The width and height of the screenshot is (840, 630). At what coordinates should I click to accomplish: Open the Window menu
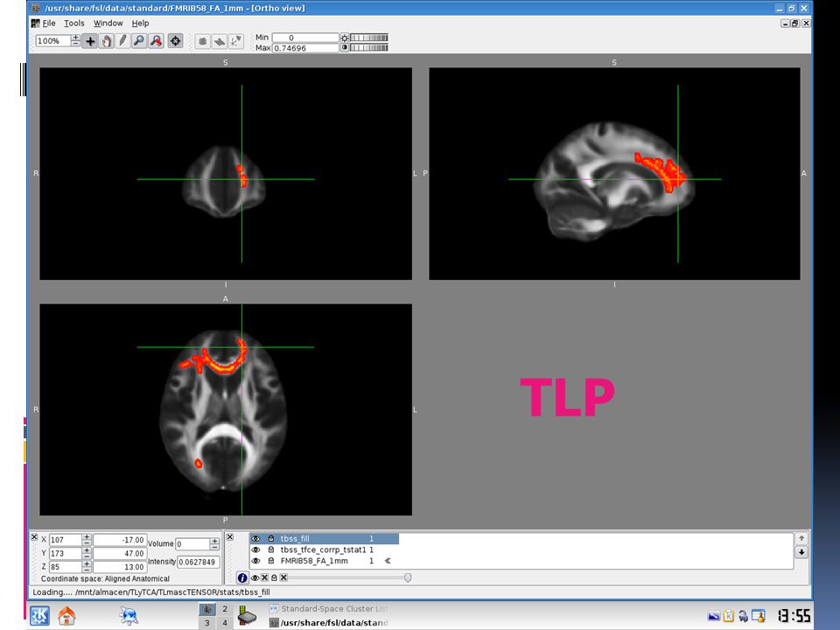[108, 23]
